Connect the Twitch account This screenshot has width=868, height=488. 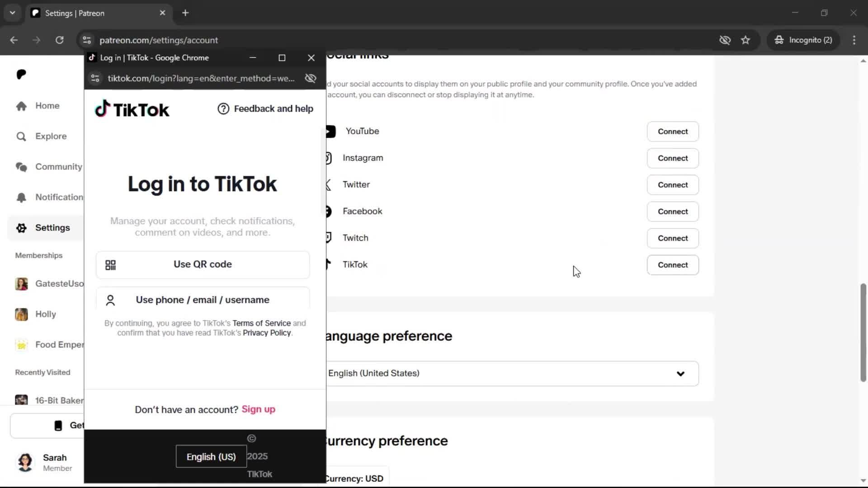[673, 238]
